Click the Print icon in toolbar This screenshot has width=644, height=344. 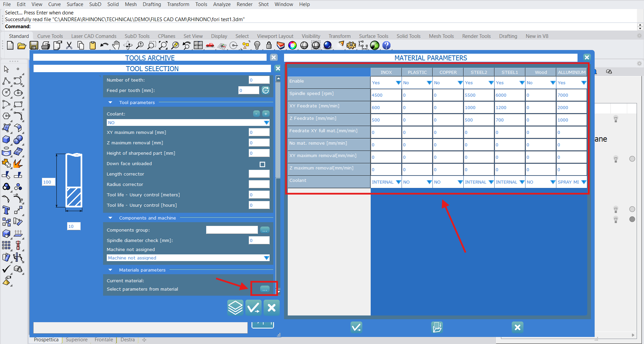pyautogui.click(x=46, y=45)
